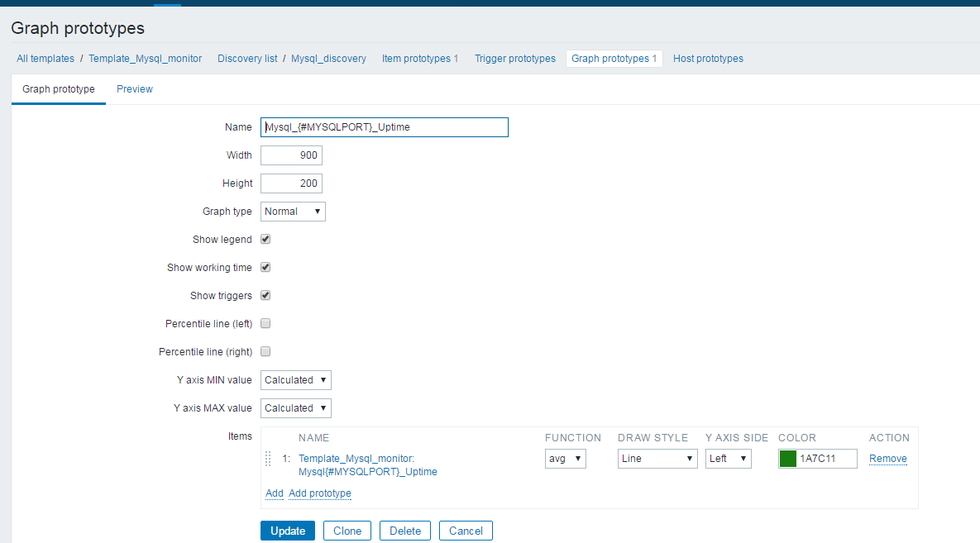
Task: Click the Clone button
Action: [x=347, y=531]
